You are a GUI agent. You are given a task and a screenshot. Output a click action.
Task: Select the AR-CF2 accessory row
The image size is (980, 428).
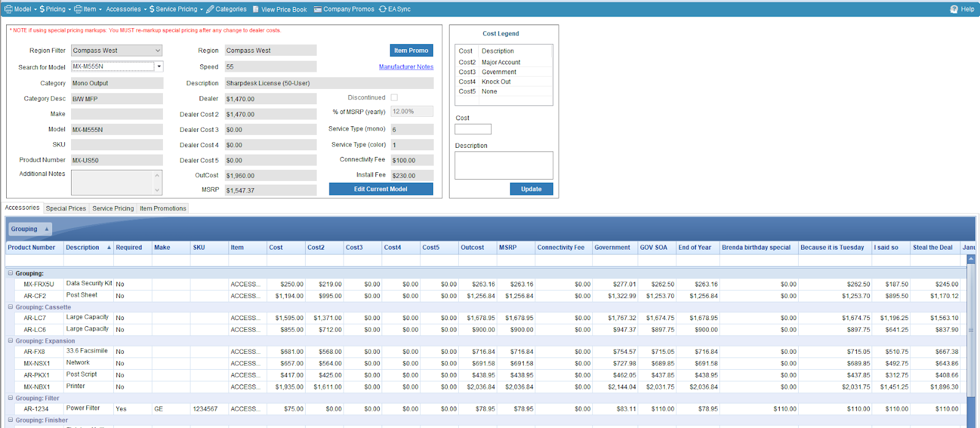(490, 296)
